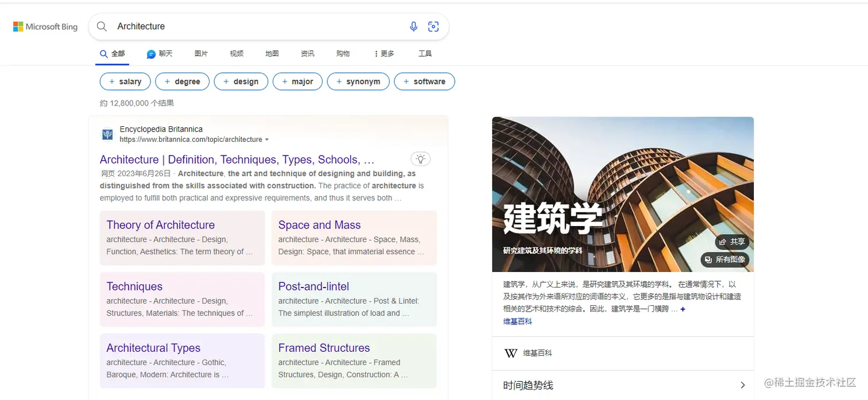Click the 约 12,800,000 个结果 count text
Screen dimensions: 868x400
(137, 103)
